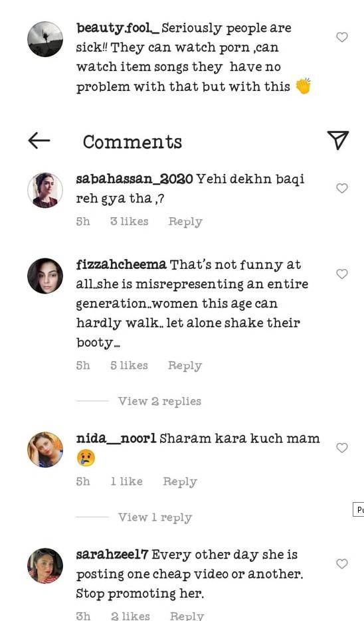The height and width of the screenshot is (621, 364).
Task: Show the 3 likes on sabahassan_2020's comment
Action: (x=130, y=221)
